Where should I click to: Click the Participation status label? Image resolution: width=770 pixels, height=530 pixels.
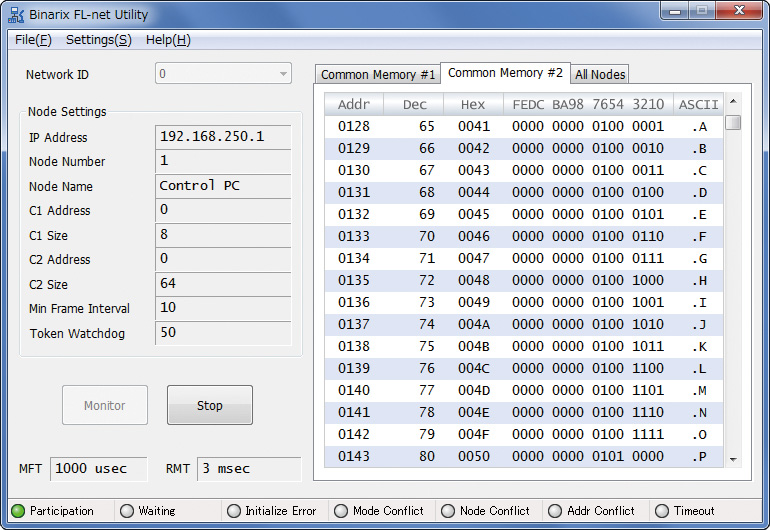point(61,511)
